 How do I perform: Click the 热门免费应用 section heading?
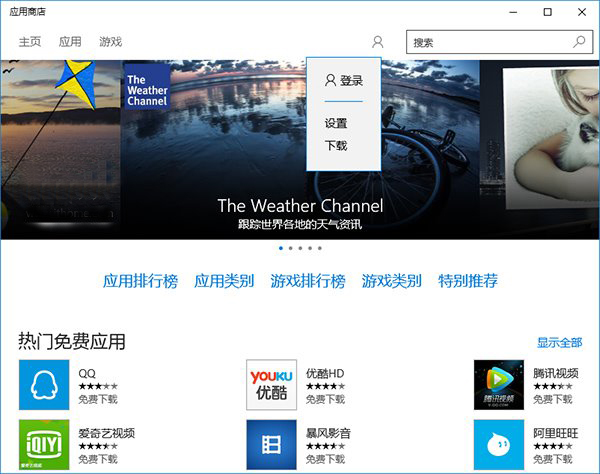point(72,341)
